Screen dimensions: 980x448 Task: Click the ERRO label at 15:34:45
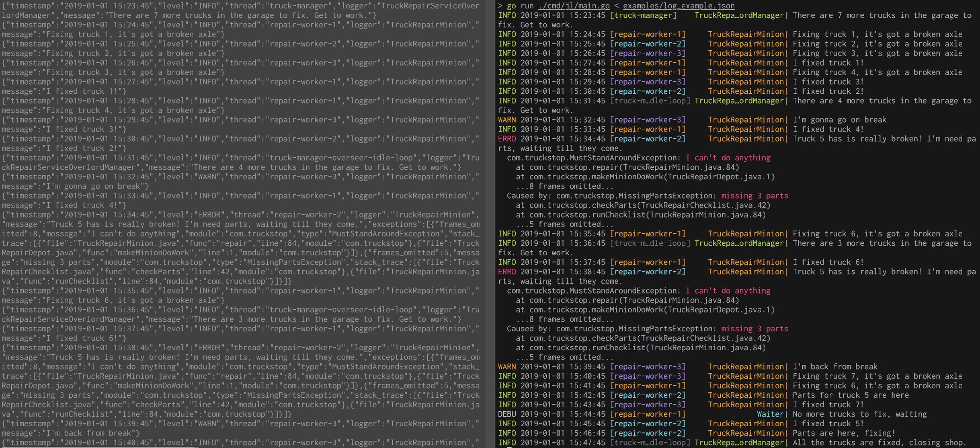(x=507, y=139)
